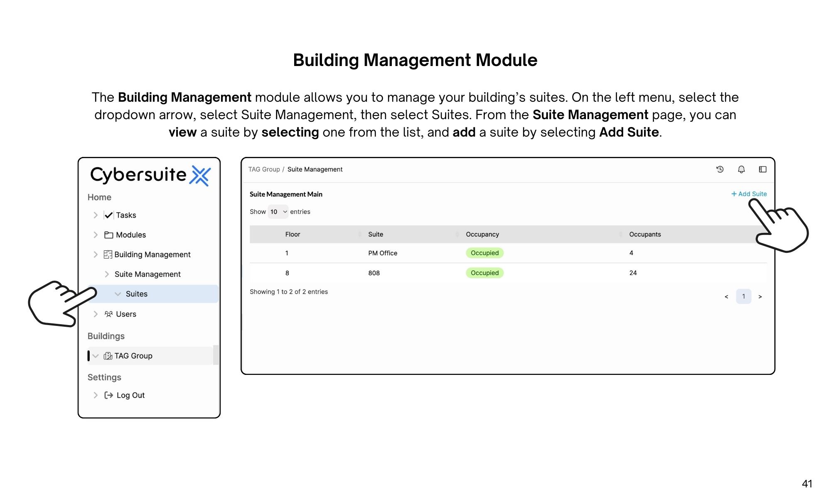Open the show entries count dropdown
Viewport: 831px width, 504px height.
point(278,212)
